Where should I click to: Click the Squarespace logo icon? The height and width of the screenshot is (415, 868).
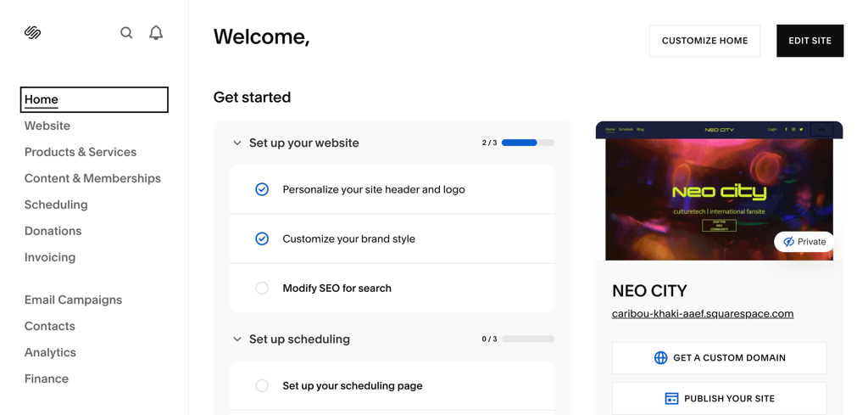click(x=33, y=33)
